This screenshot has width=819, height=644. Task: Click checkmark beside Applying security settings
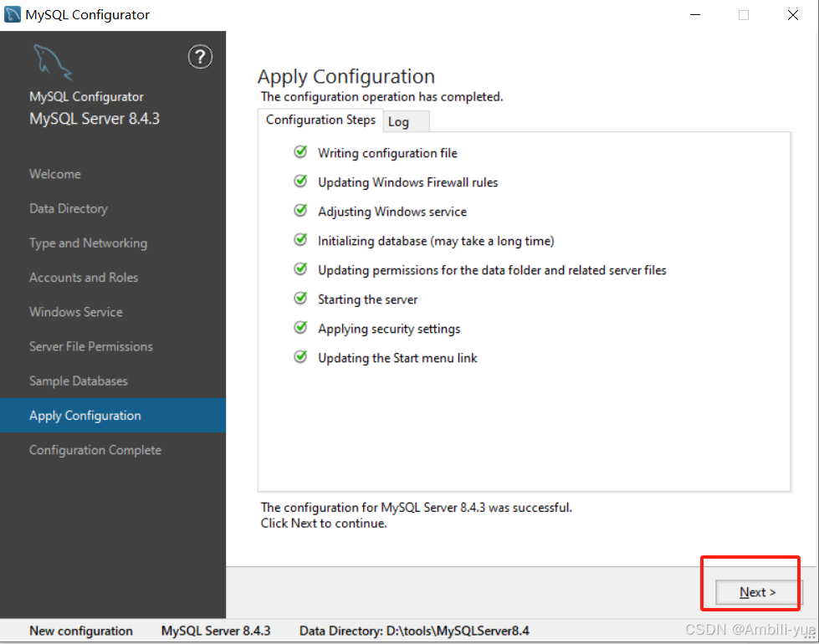(x=300, y=328)
